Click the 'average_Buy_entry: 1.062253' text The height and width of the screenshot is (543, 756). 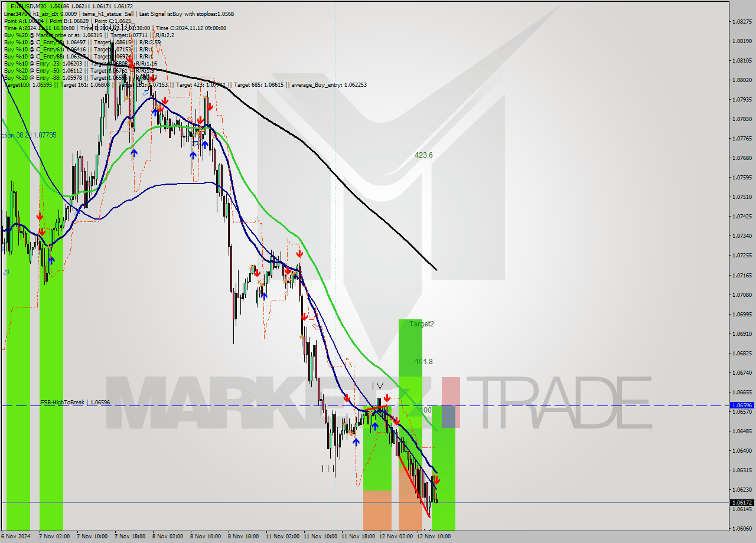329,84
